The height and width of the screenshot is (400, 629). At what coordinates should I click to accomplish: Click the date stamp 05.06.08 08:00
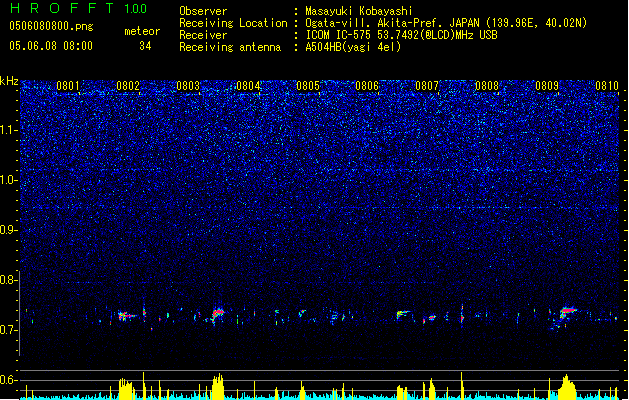pos(51,46)
